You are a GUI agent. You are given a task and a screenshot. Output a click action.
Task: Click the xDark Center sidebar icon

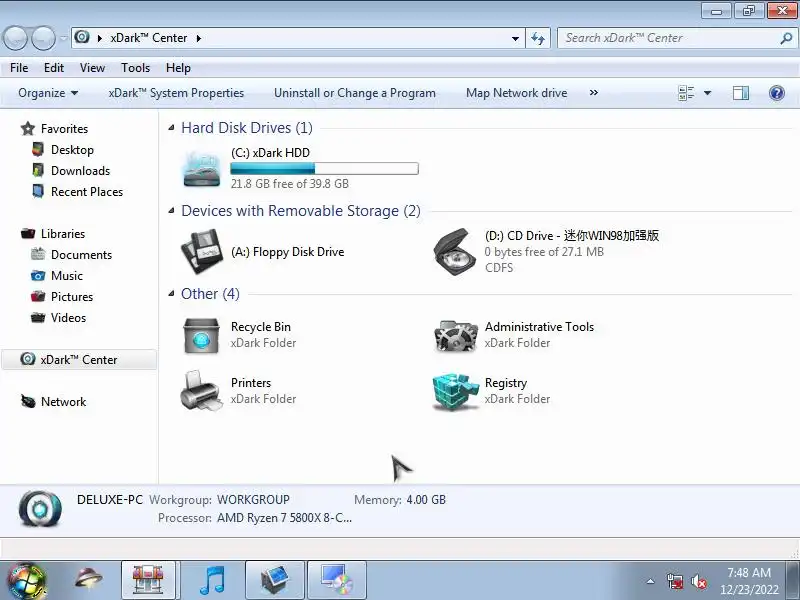[28, 359]
